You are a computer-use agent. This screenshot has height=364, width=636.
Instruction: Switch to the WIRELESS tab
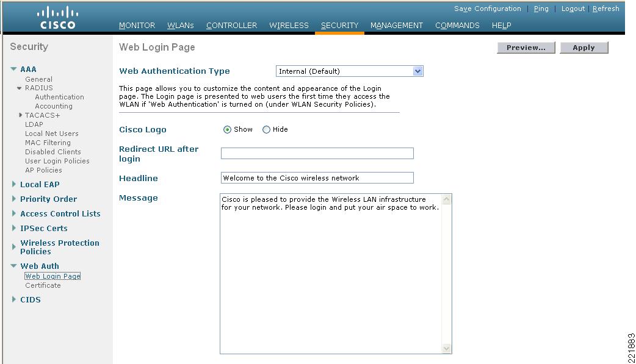click(x=289, y=26)
